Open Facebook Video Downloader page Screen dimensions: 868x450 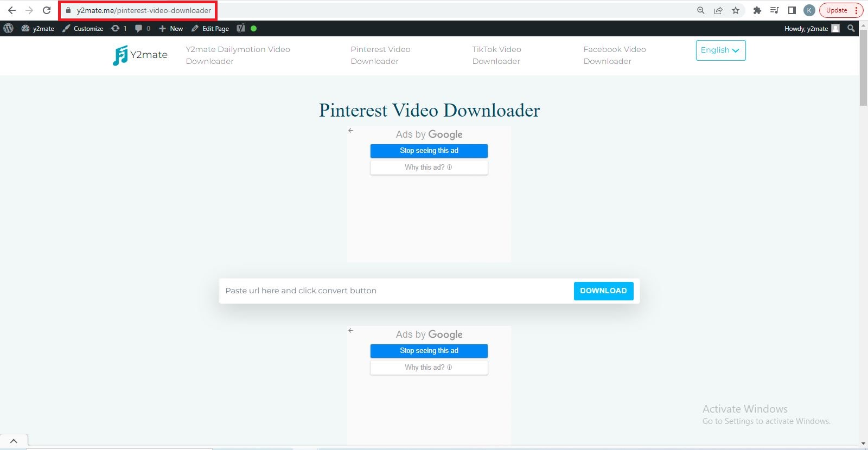pyautogui.click(x=615, y=55)
